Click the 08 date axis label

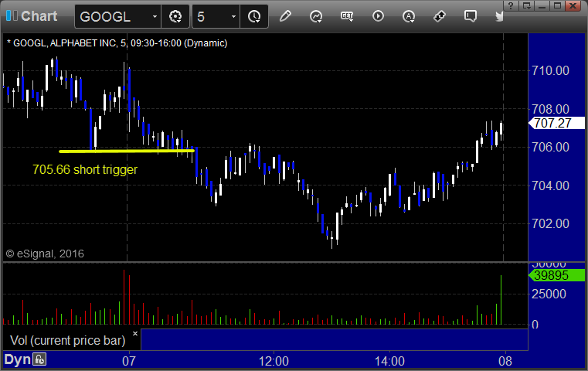505,361
